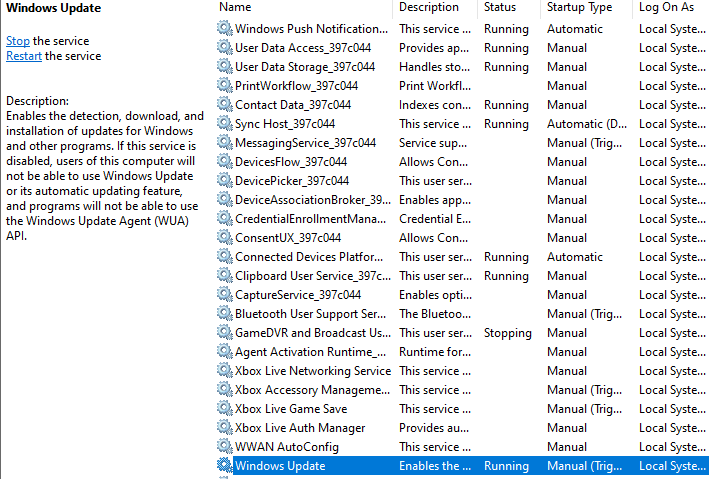Click 'Handles sto...' description of User Data Storage
Image resolution: width=709 pixels, height=479 pixels.
click(434, 67)
